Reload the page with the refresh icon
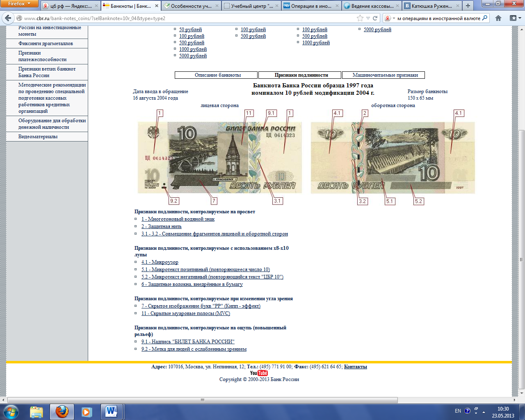This screenshot has width=525, height=420. (x=375, y=18)
